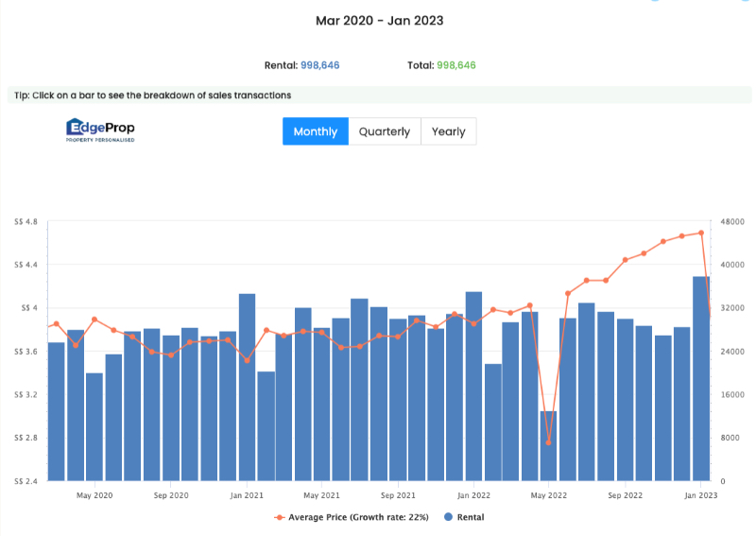This screenshot has width=756, height=536.
Task: Switch to the Monthly view tab
Action: [315, 131]
